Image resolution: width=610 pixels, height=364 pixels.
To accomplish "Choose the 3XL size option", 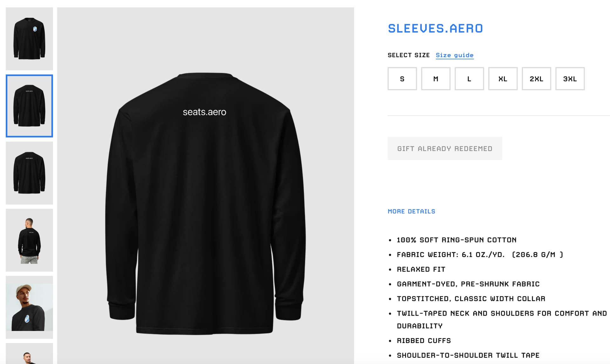I will click(x=570, y=78).
